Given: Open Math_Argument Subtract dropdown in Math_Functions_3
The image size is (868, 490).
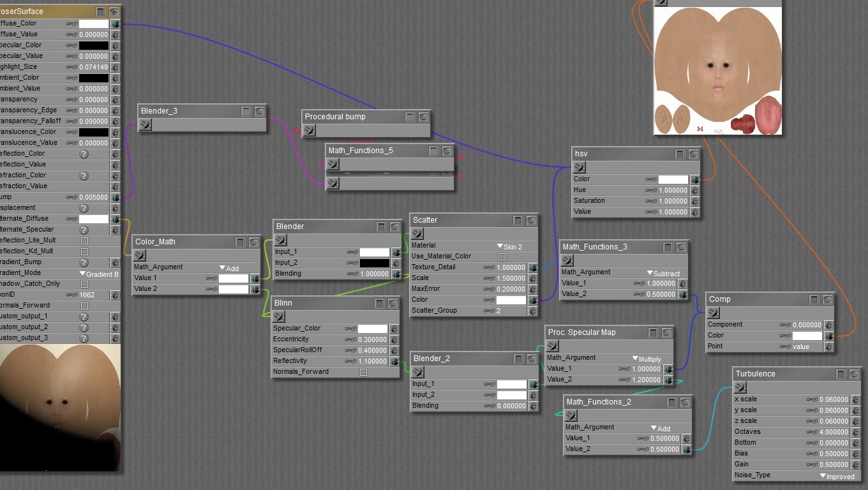Looking at the screenshot, I should 666,273.
